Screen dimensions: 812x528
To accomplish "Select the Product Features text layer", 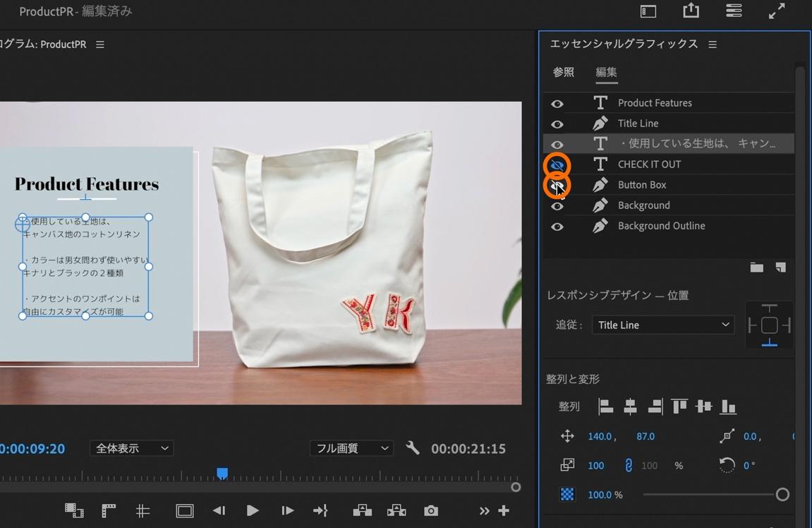I will (x=655, y=102).
